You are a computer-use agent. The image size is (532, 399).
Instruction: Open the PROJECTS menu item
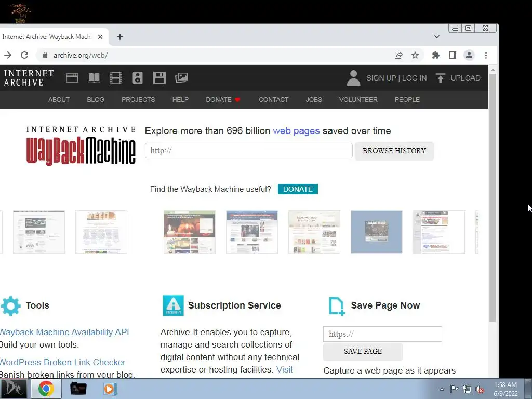(x=138, y=99)
